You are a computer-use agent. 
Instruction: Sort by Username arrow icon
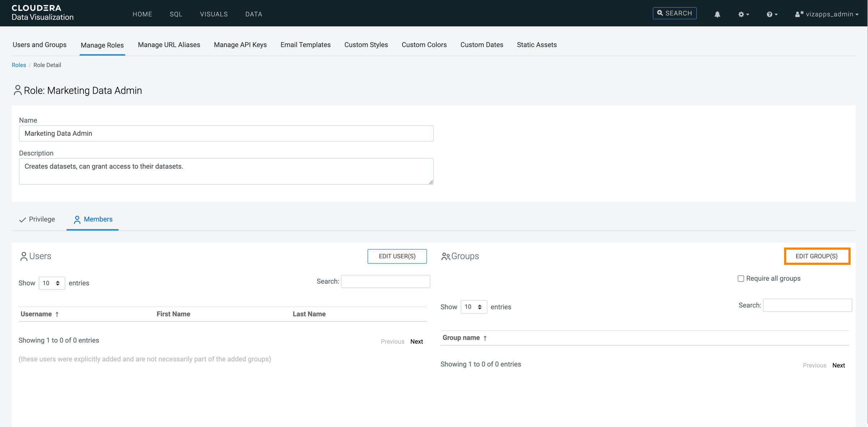57,314
